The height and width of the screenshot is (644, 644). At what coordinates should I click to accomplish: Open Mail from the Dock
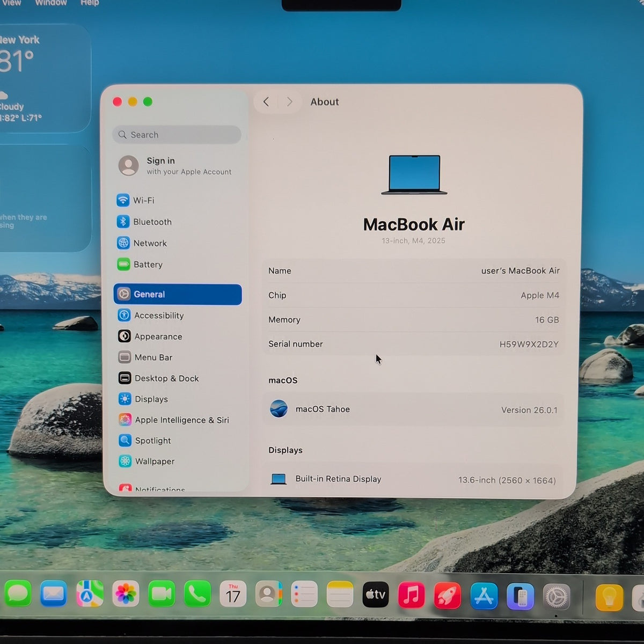click(54, 594)
